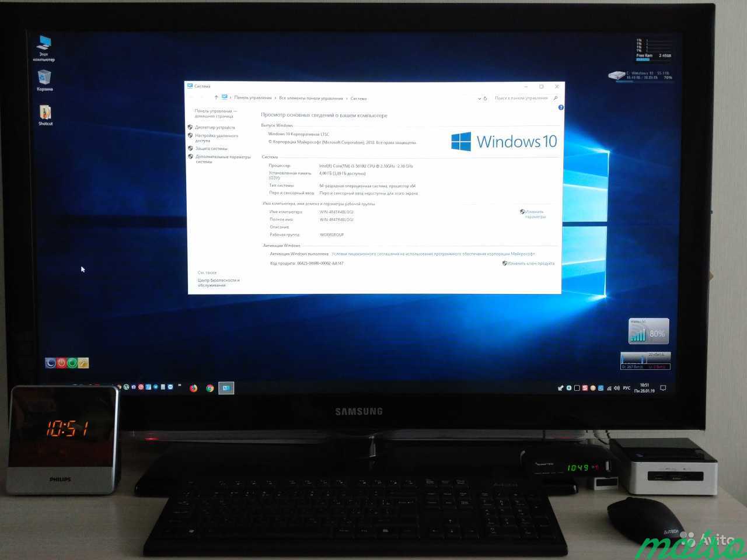Open 'Диспетчер устройств' link
Viewport: 747px width, 560px height.
click(215, 127)
